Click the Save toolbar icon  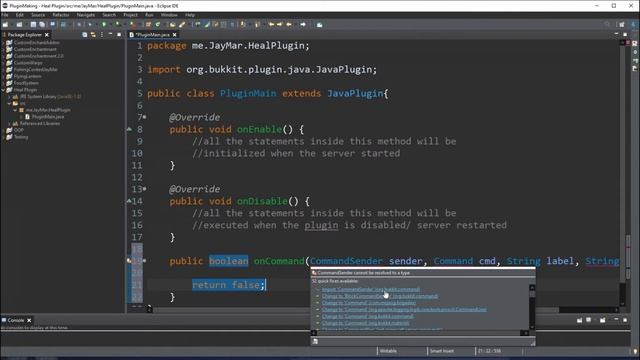click(33, 24)
